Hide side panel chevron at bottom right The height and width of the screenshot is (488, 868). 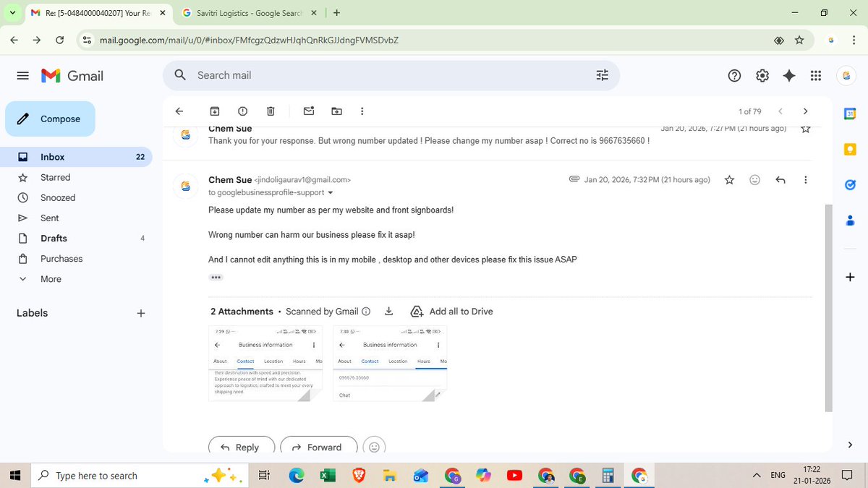click(850, 445)
